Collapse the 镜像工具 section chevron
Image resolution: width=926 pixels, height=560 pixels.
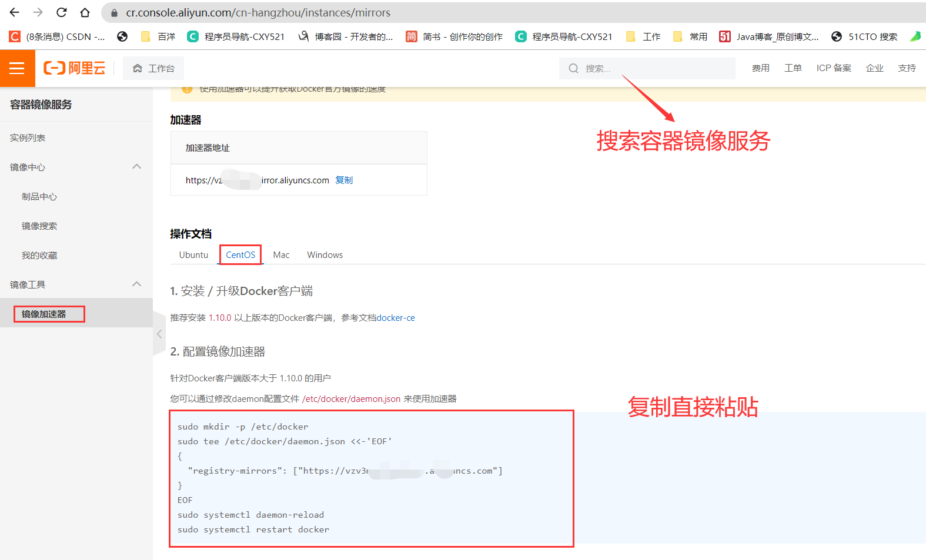click(137, 284)
